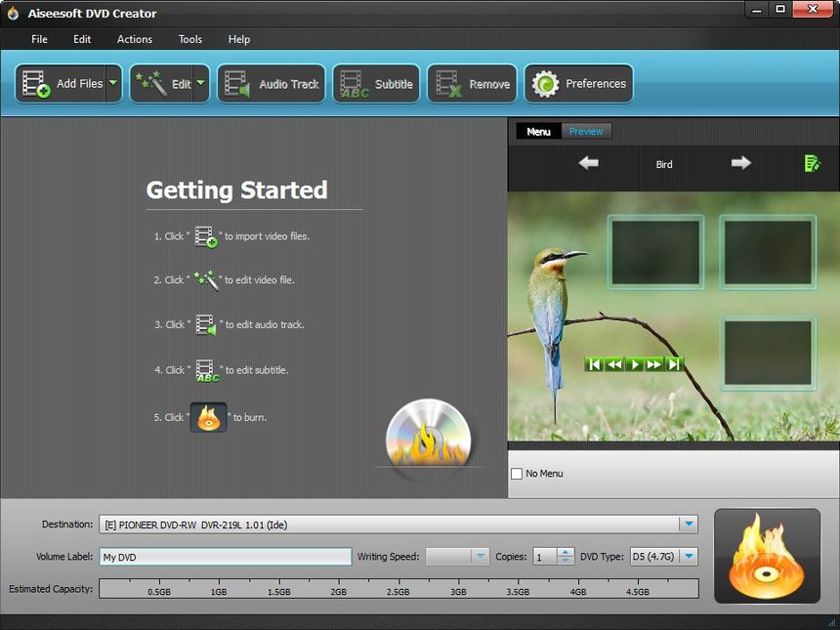This screenshot has width=840, height=630.
Task: Open the Actions menu
Action: 134,39
